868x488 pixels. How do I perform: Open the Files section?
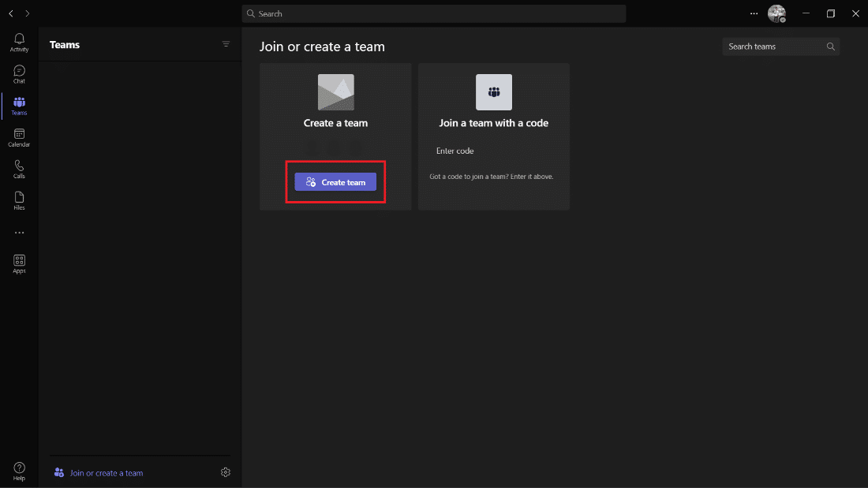[19, 201]
